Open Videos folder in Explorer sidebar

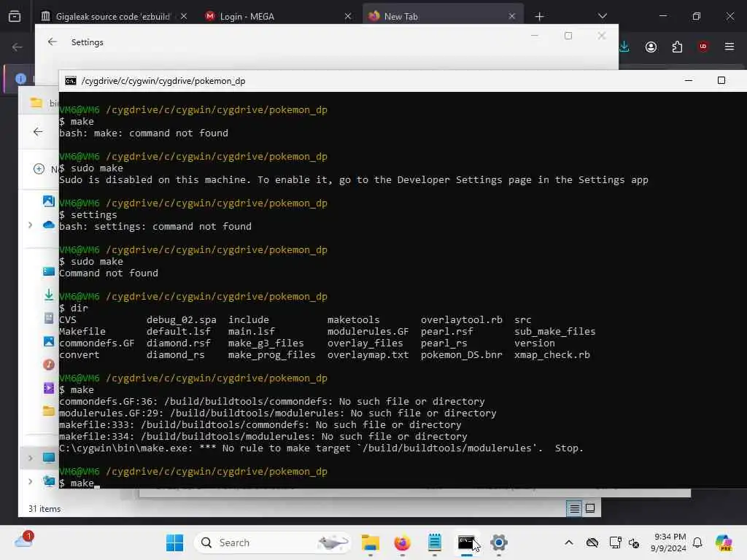coord(49,388)
